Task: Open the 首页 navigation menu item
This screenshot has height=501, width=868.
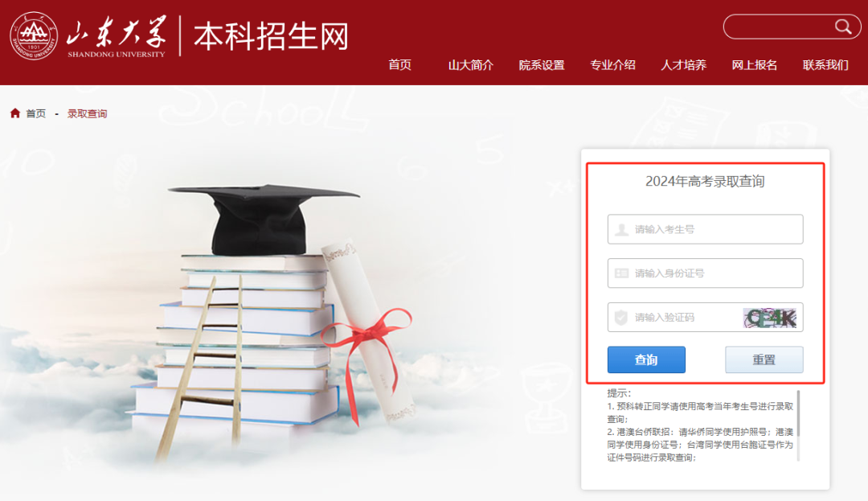Action: point(399,65)
